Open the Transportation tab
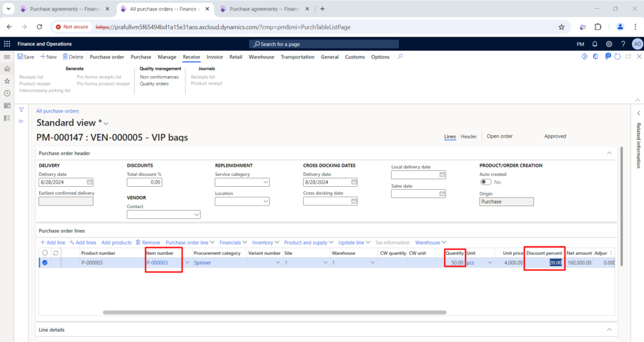 click(297, 57)
